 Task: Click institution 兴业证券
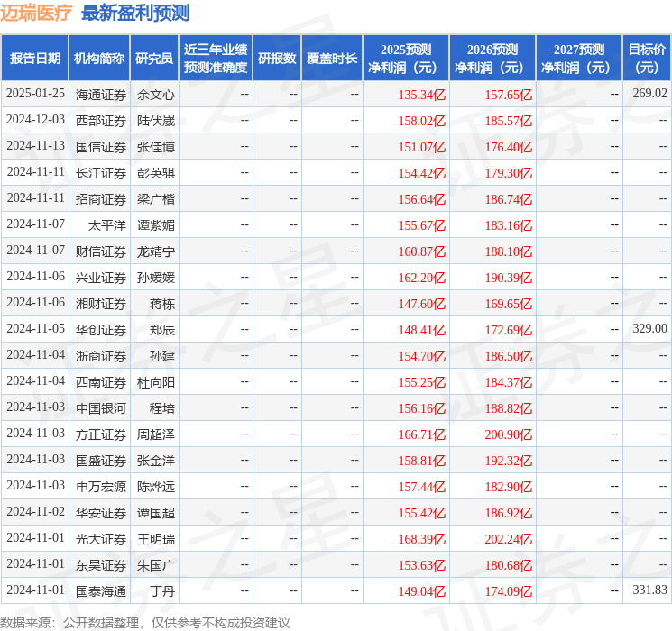[101, 278]
